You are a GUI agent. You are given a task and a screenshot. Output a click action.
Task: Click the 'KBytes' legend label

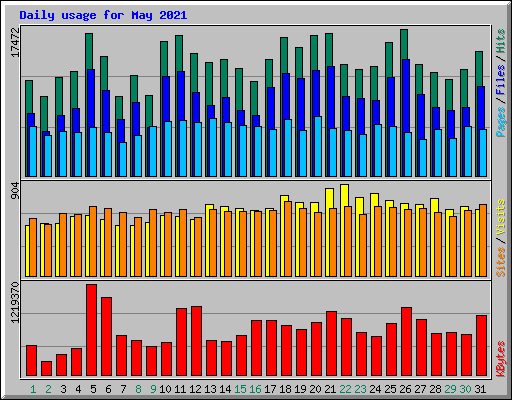click(501, 359)
